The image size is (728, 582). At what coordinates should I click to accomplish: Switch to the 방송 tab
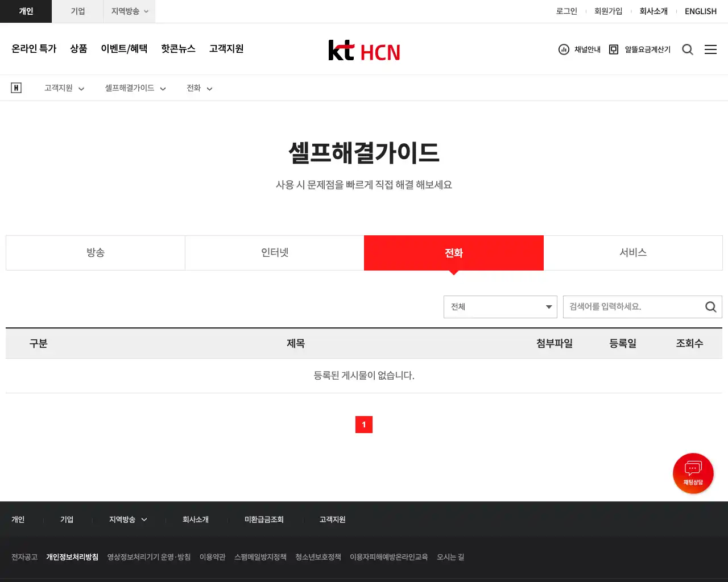96,253
